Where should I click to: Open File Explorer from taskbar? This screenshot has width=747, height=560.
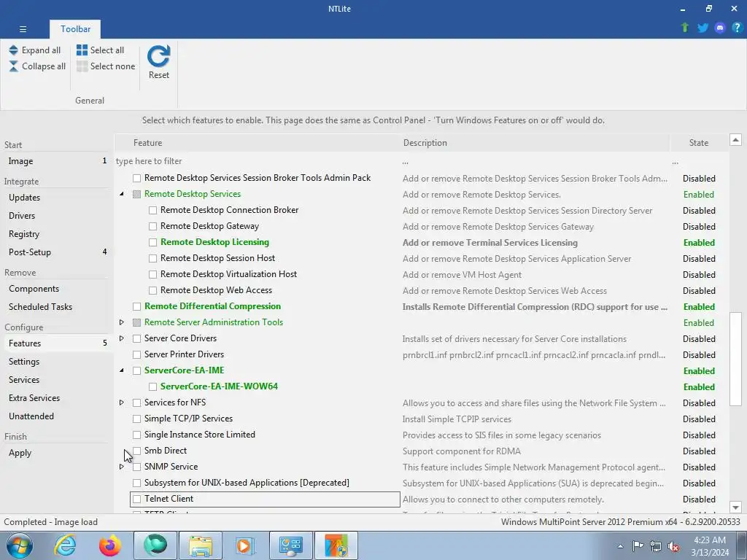click(x=201, y=545)
